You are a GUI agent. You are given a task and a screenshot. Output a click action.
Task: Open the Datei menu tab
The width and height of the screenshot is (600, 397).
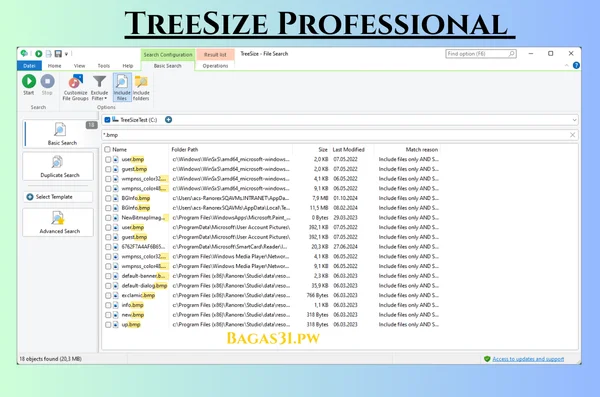[29, 66]
